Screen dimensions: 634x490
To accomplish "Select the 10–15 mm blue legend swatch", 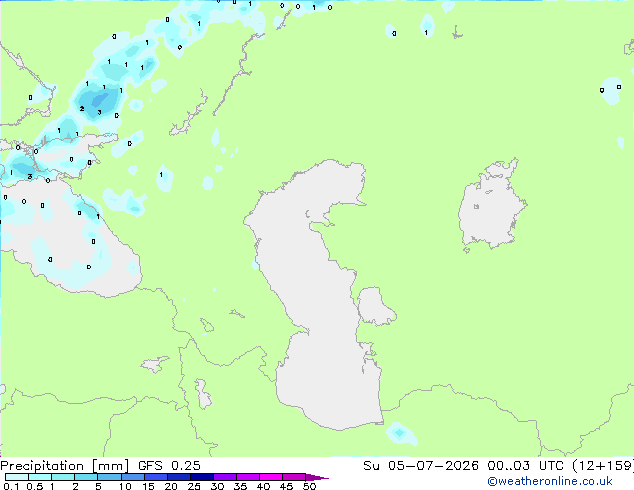I will coord(132,477).
